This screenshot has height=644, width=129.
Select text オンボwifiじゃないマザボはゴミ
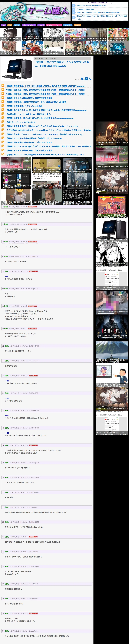[18, 468]
